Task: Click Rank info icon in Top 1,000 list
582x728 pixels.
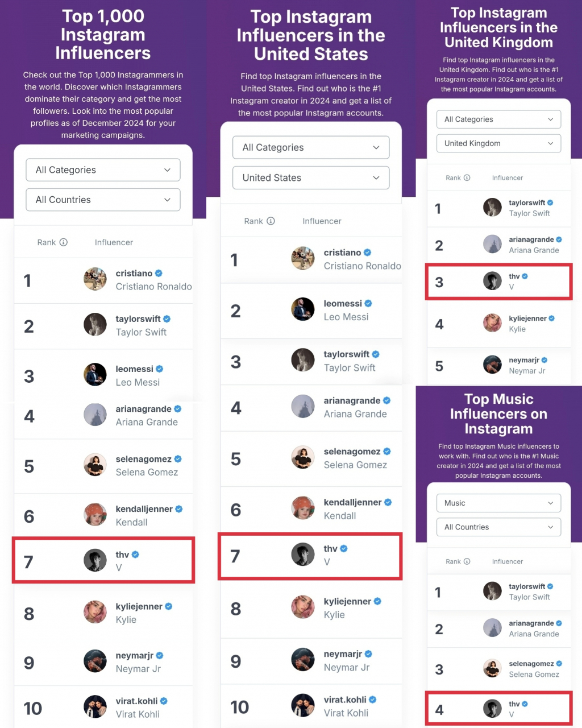Action: (x=64, y=242)
